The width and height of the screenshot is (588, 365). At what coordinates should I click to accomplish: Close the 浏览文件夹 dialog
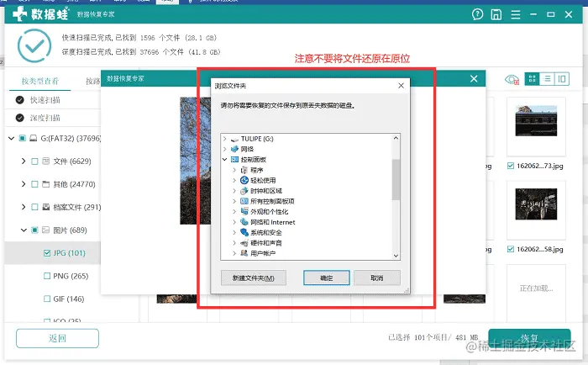[x=401, y=86]
